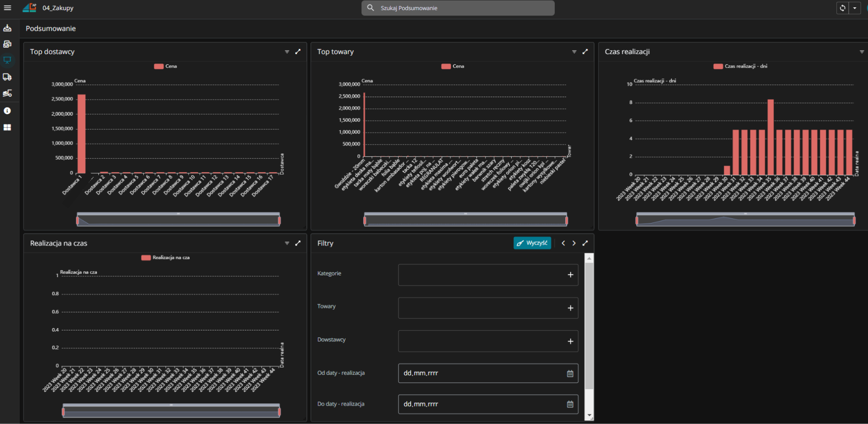Click the truck delivery icon in sidebar
The image size is (868, 424).
(7, 77)
